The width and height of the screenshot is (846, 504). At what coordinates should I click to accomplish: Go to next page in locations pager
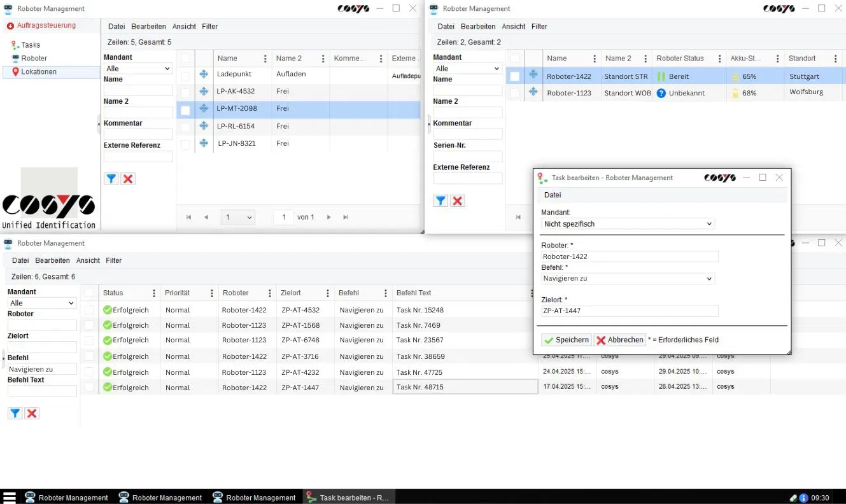[329, 218]
